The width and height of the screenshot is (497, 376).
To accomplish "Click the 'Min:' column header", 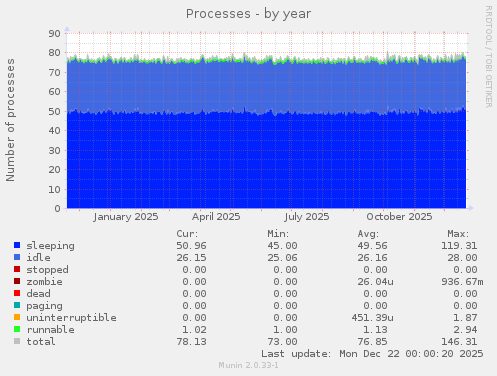I will tap(278, 234).
